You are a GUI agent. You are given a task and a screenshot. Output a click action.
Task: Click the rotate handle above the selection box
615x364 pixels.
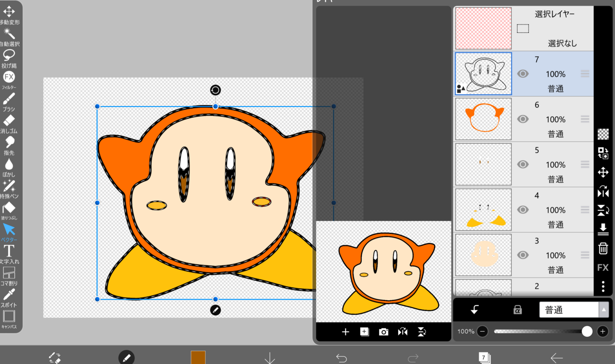[215, 90]
